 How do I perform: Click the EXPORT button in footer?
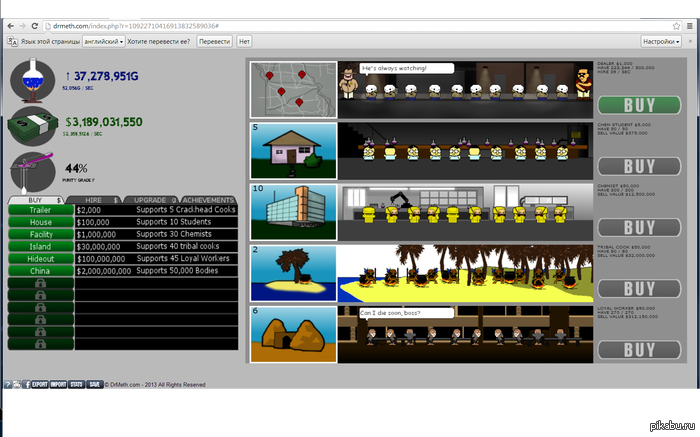40,384
